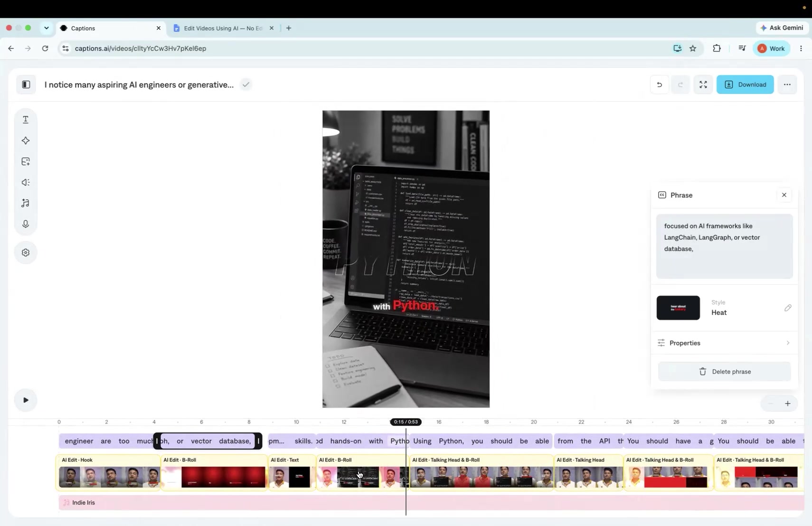812x526 pixels.
Task: Open the tab search dropdown arrow
Action: 46,28
